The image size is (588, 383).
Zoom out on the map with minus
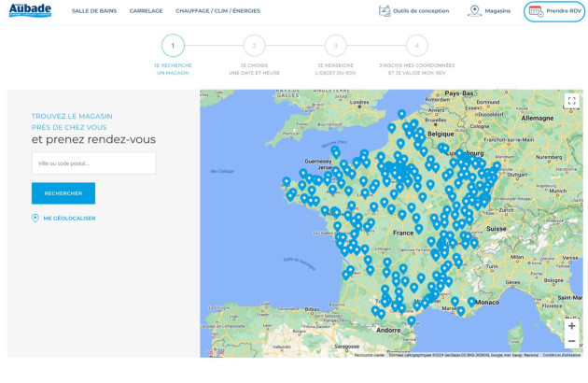tap(571, 341)
